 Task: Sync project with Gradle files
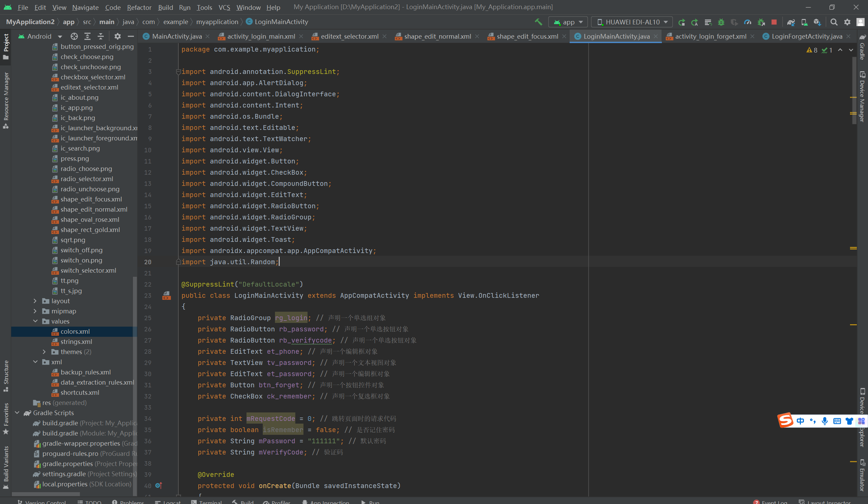(791, 22)
